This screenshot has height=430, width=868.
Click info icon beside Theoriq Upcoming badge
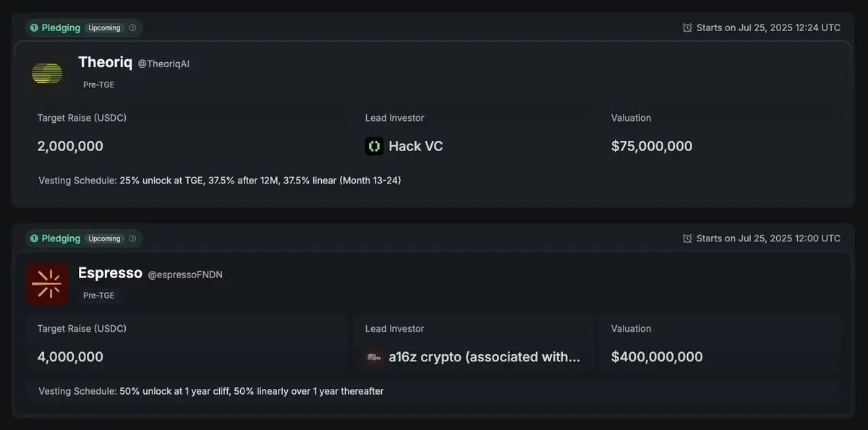pyautogui.click(x=132, y=27)
